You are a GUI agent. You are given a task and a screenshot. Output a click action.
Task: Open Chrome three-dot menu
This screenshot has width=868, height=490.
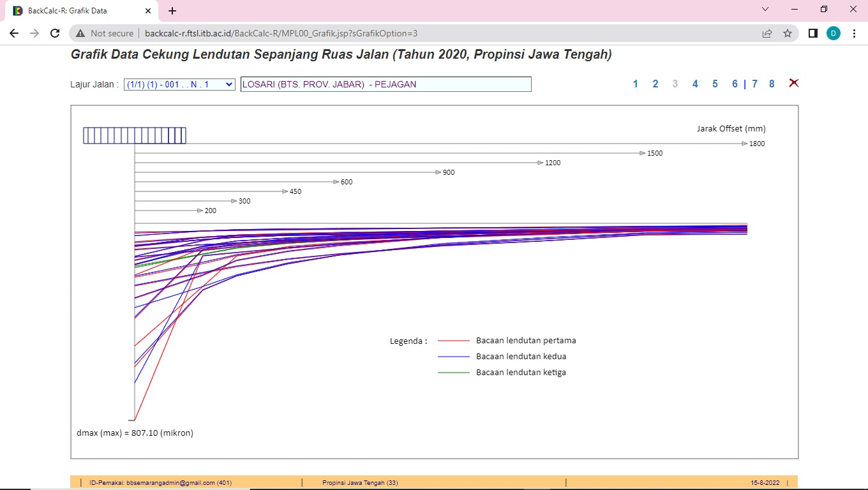coord(854,33)
